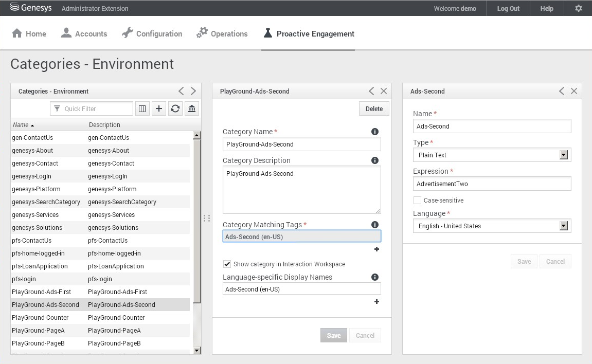Uncheck Show category in Interaction Workspace
This screenshot has width=592, height=364.
click(x=227, y=264)
